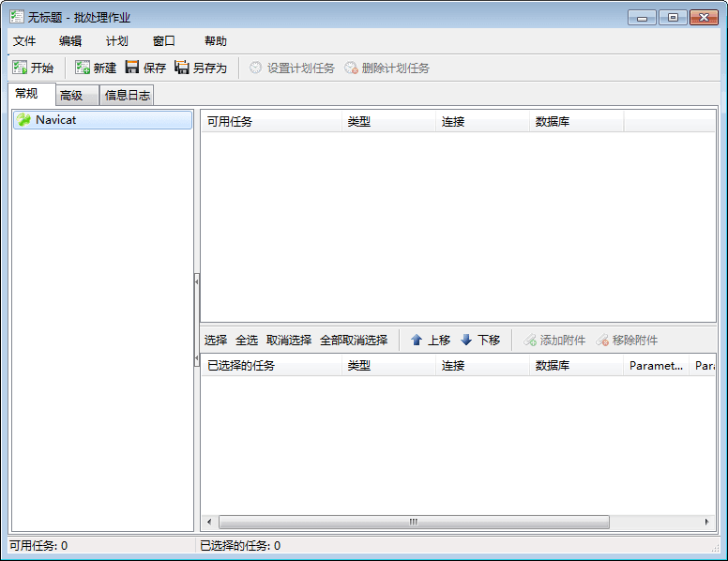
Task: Open the 计划 (Schedule) menu
Action: point(117,41)
